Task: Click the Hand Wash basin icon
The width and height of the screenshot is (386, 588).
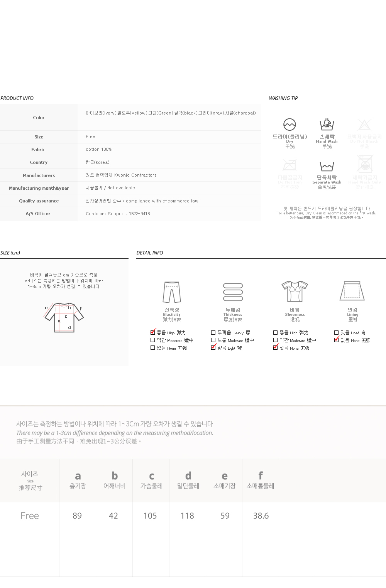Action: [327, 125]
